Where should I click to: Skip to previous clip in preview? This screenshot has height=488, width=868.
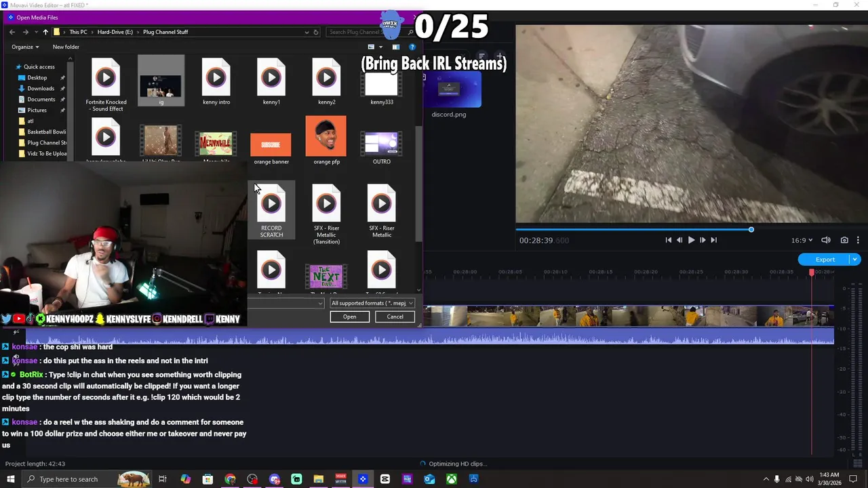669,240
